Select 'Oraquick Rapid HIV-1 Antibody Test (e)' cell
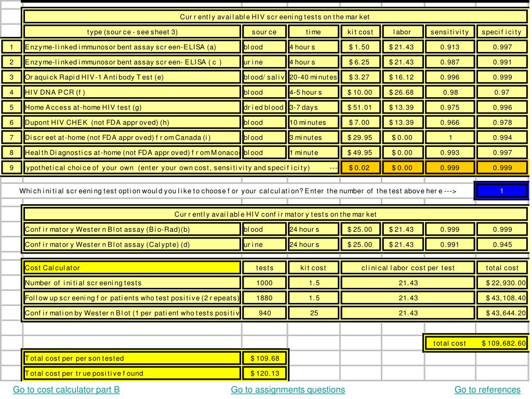This screenshot has width=532, height=399. [132, 77]
